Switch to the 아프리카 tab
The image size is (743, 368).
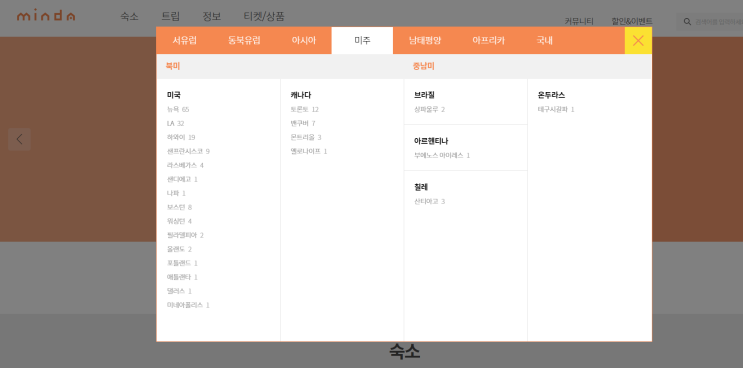point(488,41)
